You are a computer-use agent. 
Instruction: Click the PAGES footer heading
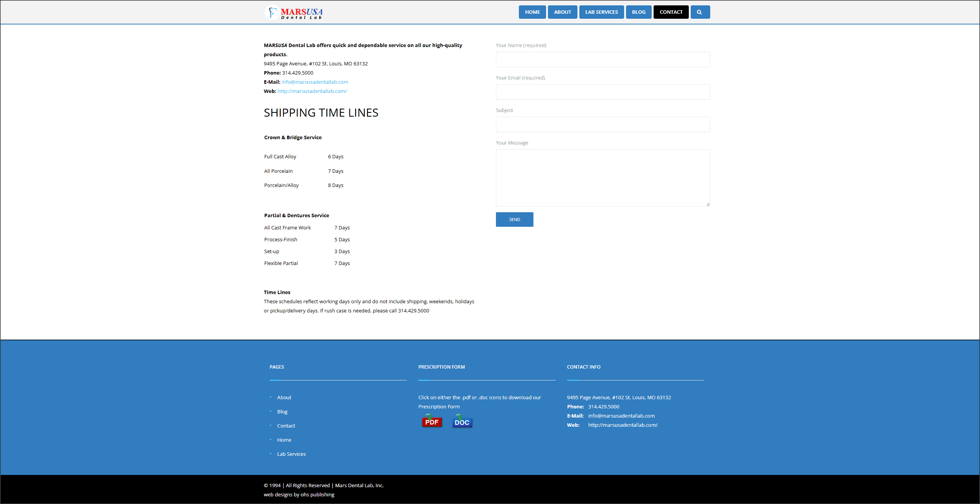[277, 367]
